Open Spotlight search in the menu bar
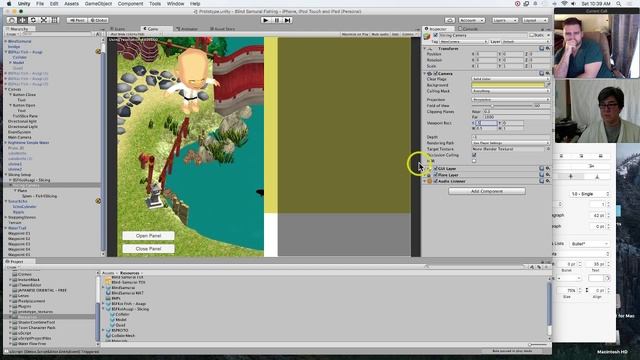 619,4
